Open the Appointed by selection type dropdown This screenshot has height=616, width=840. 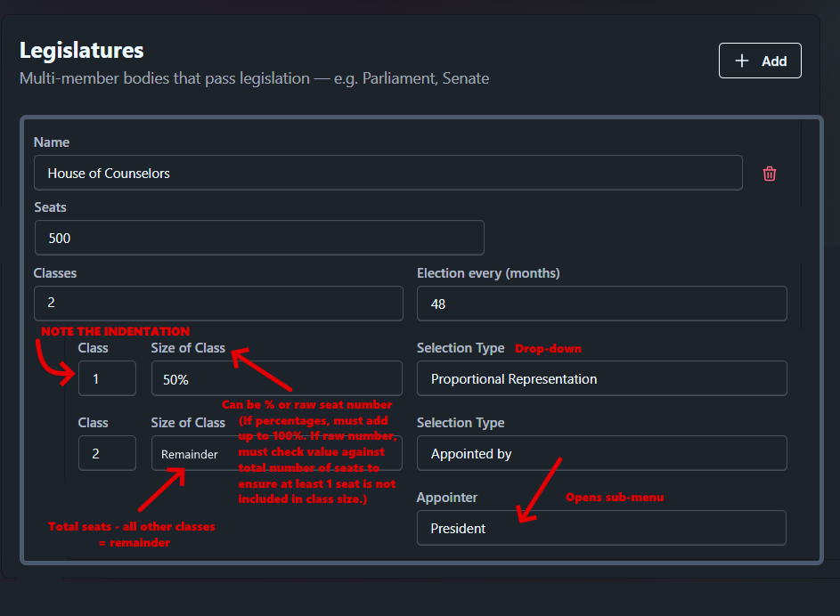(x=601, y=453)
